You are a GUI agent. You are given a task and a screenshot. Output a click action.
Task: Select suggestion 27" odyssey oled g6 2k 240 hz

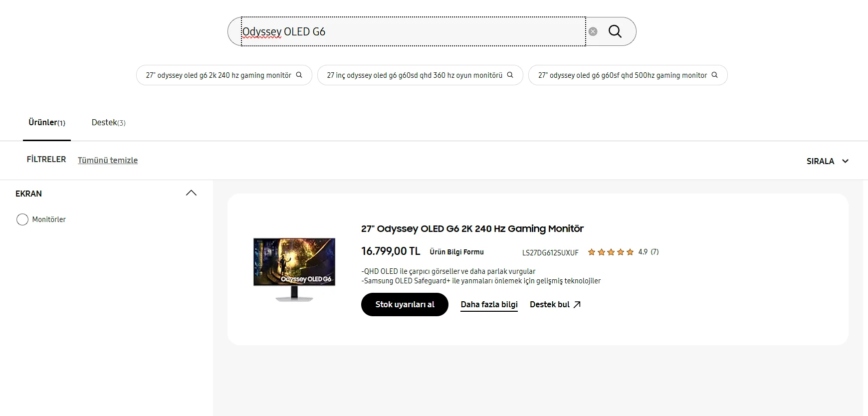pos(224,75)
